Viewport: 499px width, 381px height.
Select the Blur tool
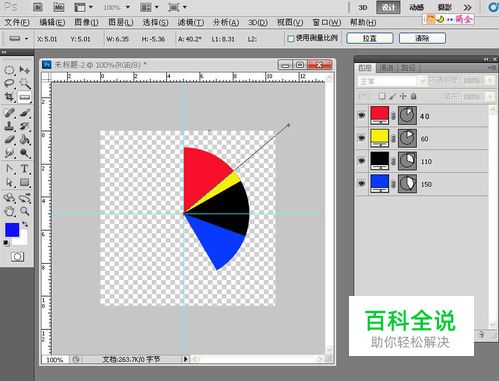pos(9,153)
